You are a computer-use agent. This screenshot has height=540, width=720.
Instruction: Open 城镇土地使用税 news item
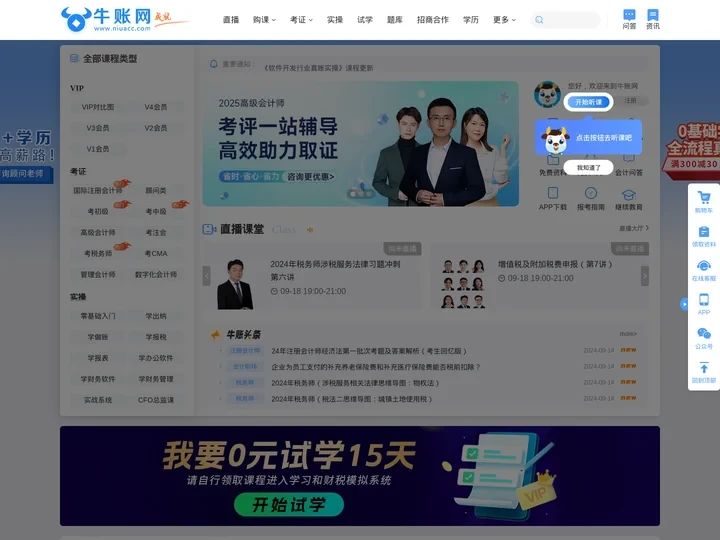[351, 399]
